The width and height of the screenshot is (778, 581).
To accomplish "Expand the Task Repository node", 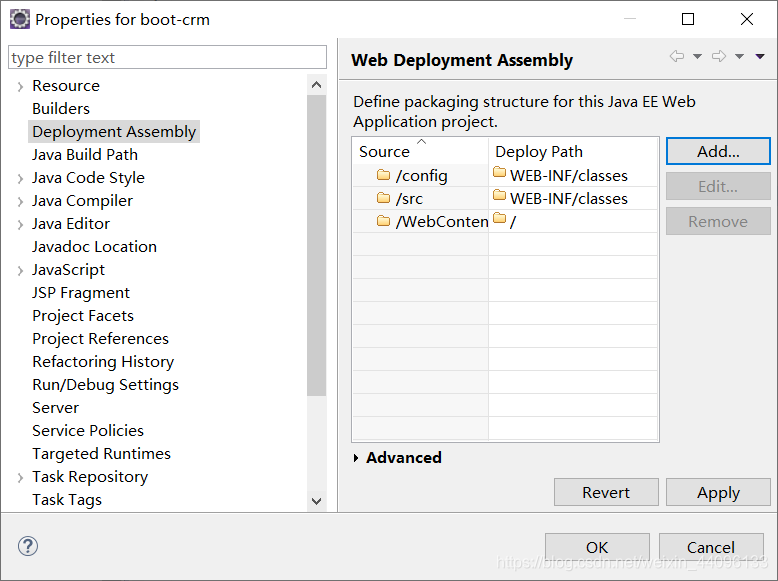I will 20,478.
